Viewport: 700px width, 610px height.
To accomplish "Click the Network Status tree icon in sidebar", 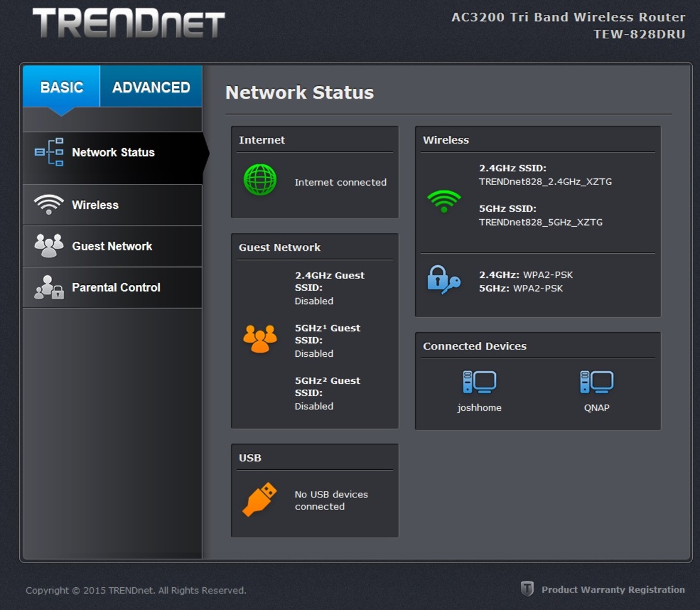I will coord(49,152).
